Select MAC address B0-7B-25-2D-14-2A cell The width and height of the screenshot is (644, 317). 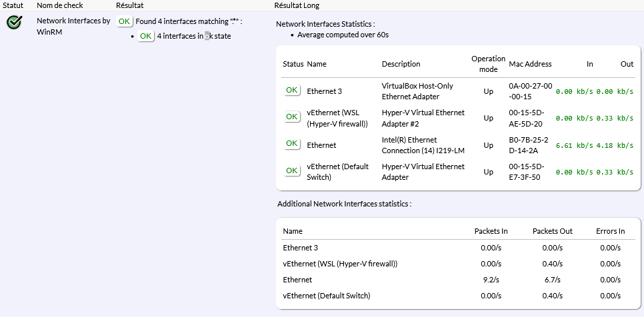click(x=530, y=145)
